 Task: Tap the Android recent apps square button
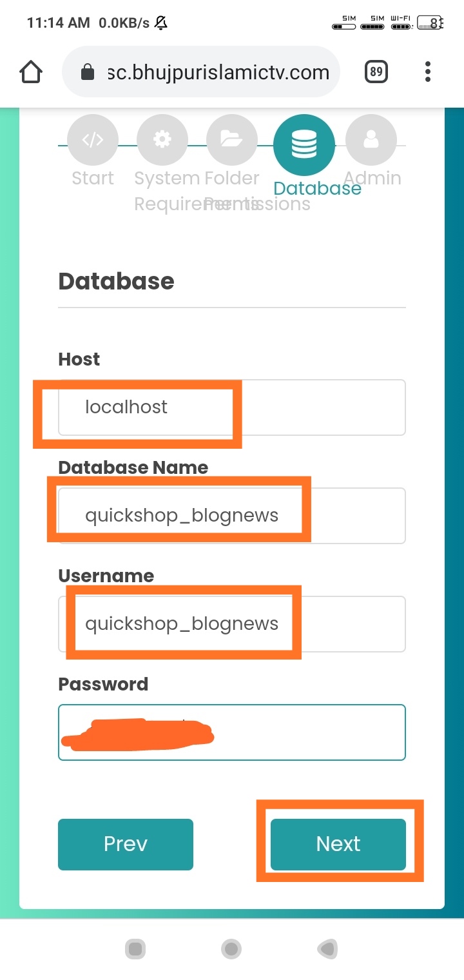point(135,948)
